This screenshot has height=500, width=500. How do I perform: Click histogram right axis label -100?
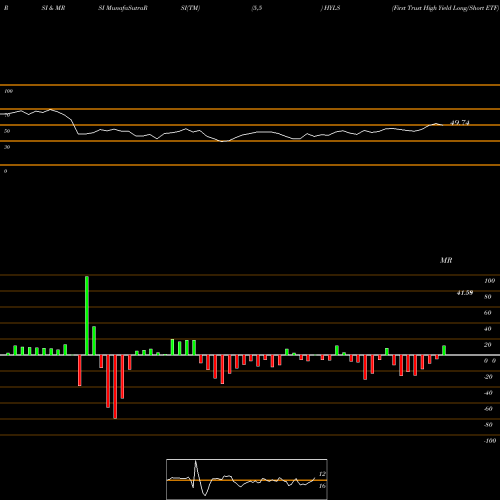point(490,441)
